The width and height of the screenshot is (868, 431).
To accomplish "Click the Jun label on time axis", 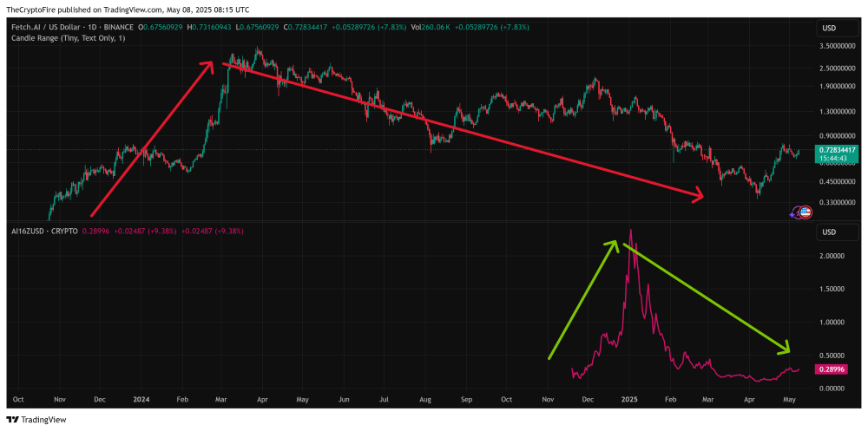I will coord(343,399).
